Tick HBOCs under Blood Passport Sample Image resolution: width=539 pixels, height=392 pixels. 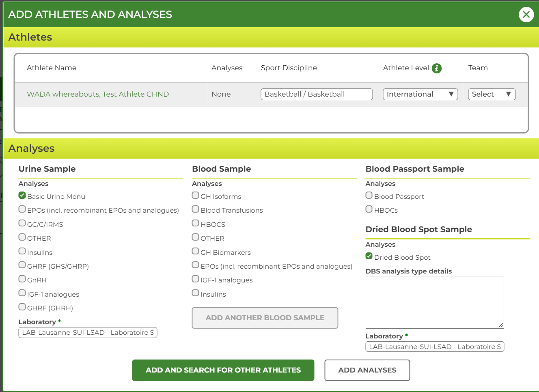369,209
